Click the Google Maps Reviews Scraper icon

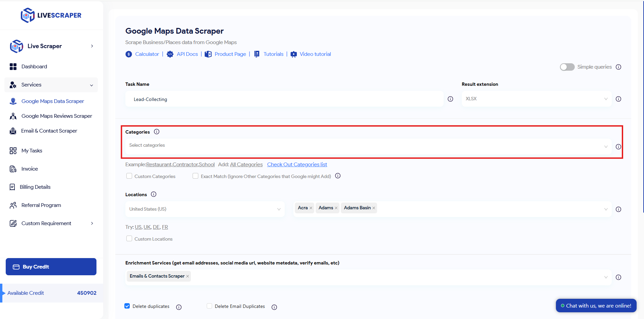tap(13, 116)
